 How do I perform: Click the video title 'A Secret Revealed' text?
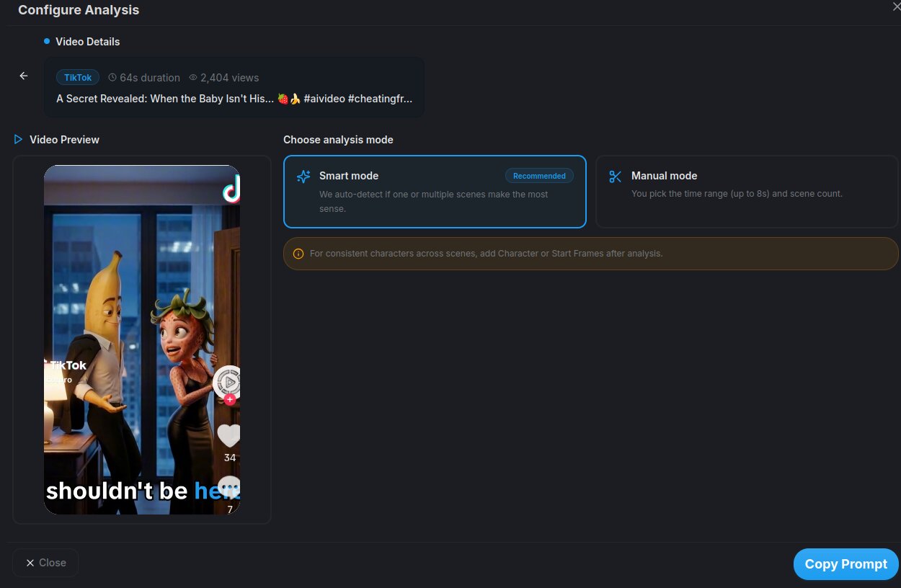tap(235, 99)
